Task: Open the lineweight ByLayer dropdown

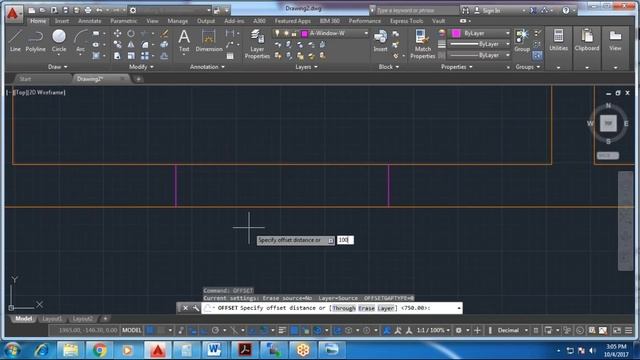Action: pyautogui.click(x=480, y=44)
